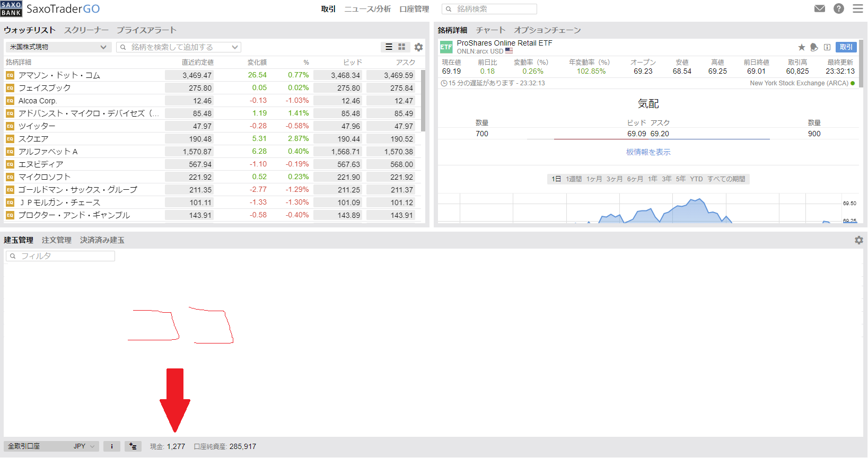Switch watchlist to grid tile view
868x458 pixels.
coord(402,47)
